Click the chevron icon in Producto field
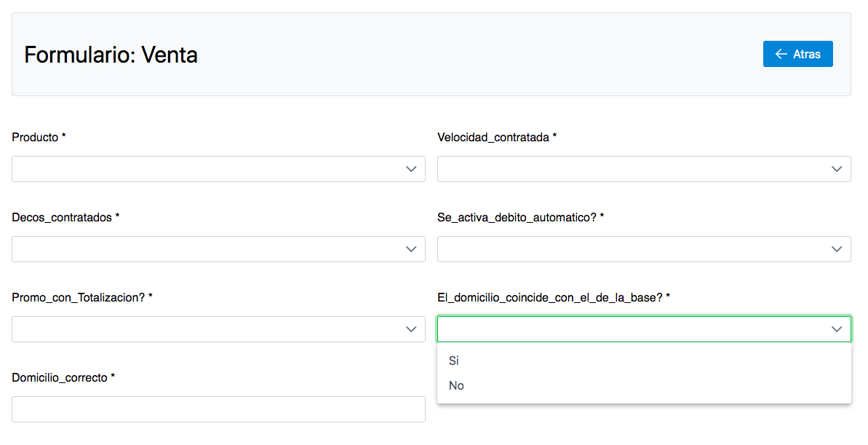This screenshot has height=445, width=868. coord(411,169)
